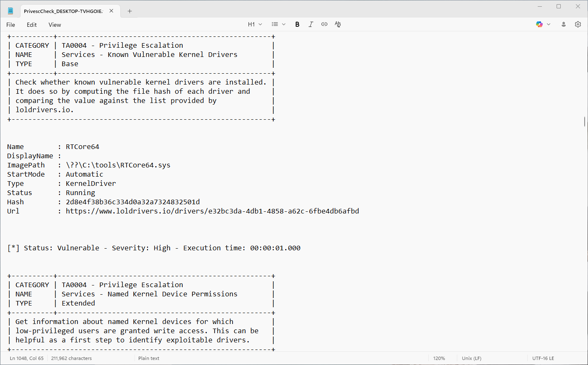Toggle italic formatting in the toolbar

click(x=311, y=24)
